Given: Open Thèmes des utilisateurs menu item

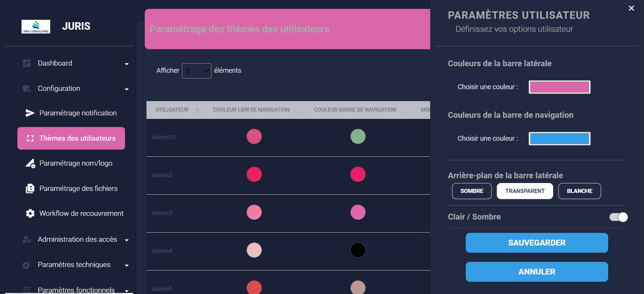Looking at the screenshot, I should tap(71, 138).
